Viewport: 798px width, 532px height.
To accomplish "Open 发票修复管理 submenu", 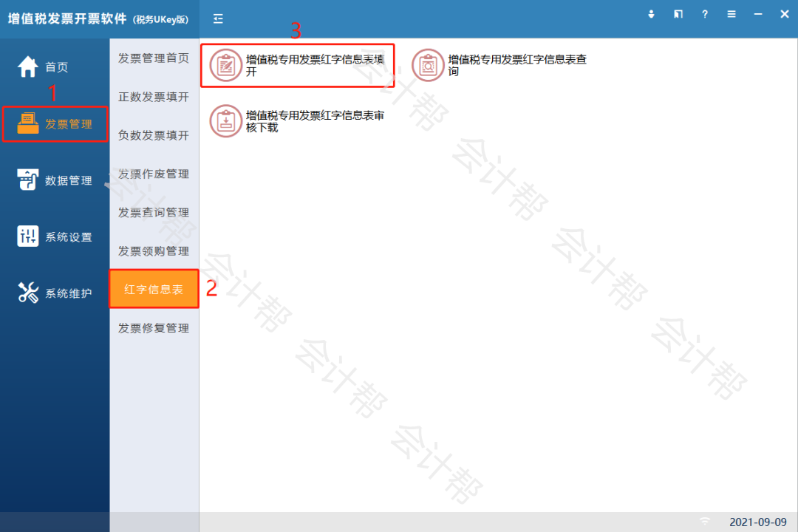I will tap(154, 328).
